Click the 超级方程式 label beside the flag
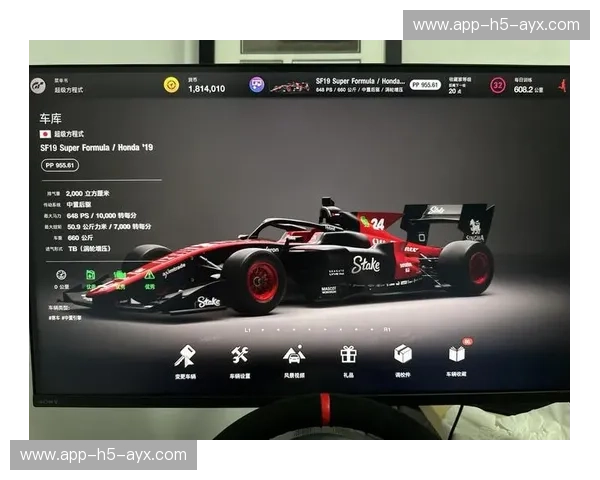600x480 pixels. [x=69, y=134]
